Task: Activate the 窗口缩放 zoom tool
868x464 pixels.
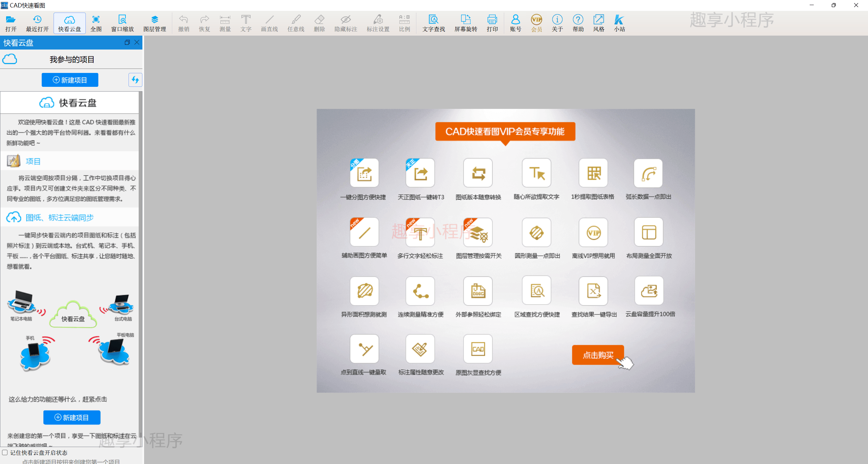Action: tap(122, 23)
